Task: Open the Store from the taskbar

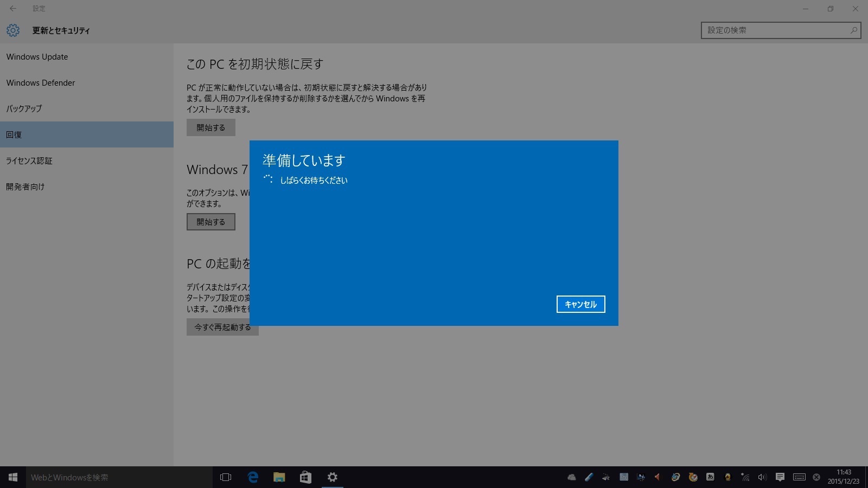Action: click(305, 477)
